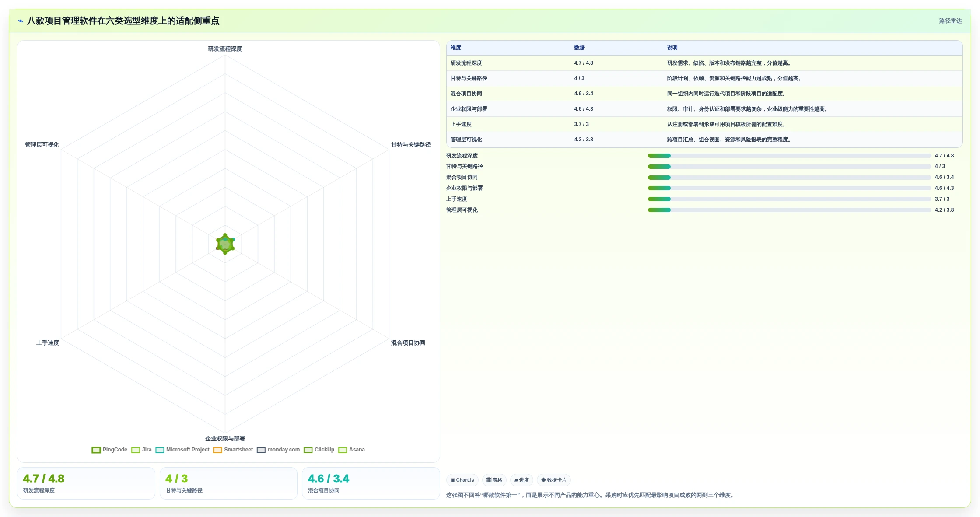Click the blue icon before the page title
This screenshot has height=517, width=980.
pos(21,21)
